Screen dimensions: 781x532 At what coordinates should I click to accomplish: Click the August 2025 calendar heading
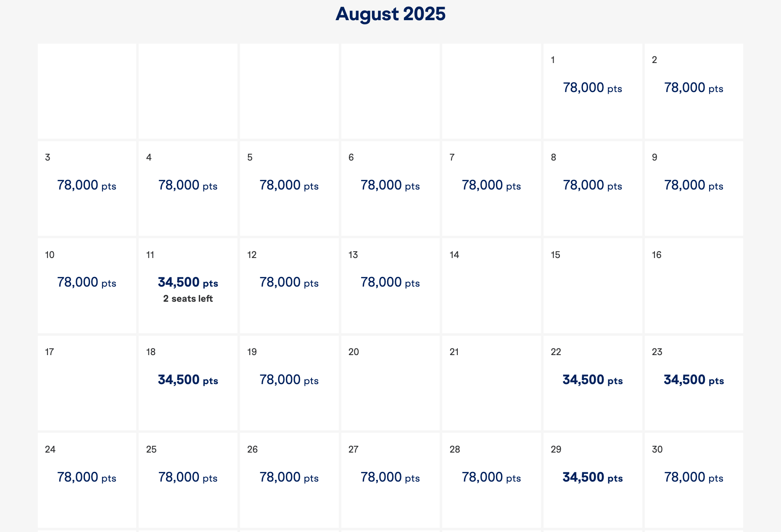point(390,13)
